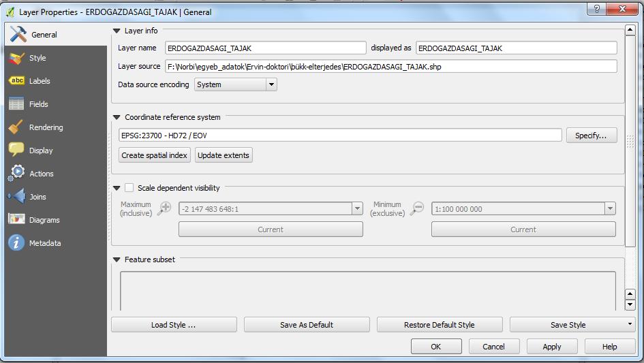The height and width of the screenshot is (363, 644).
Task: Collapse the Coordinate reference system section
Action: (117, 117)
